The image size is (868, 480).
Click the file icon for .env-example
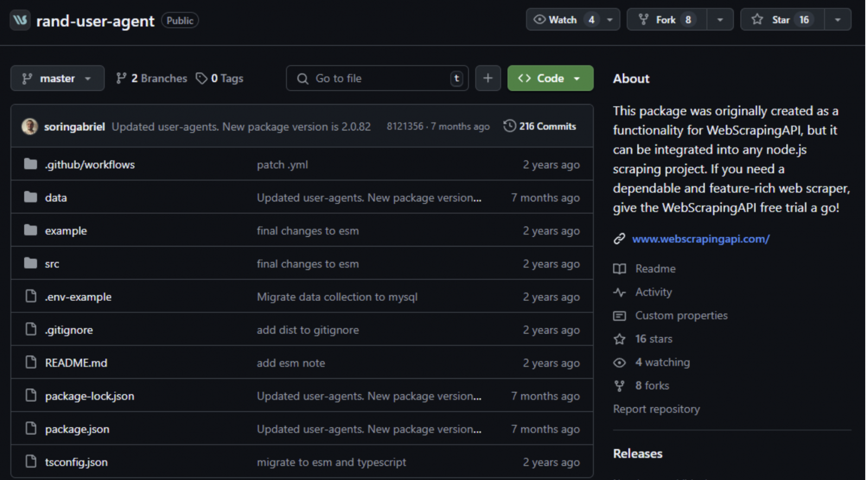(x=31, y=296)
